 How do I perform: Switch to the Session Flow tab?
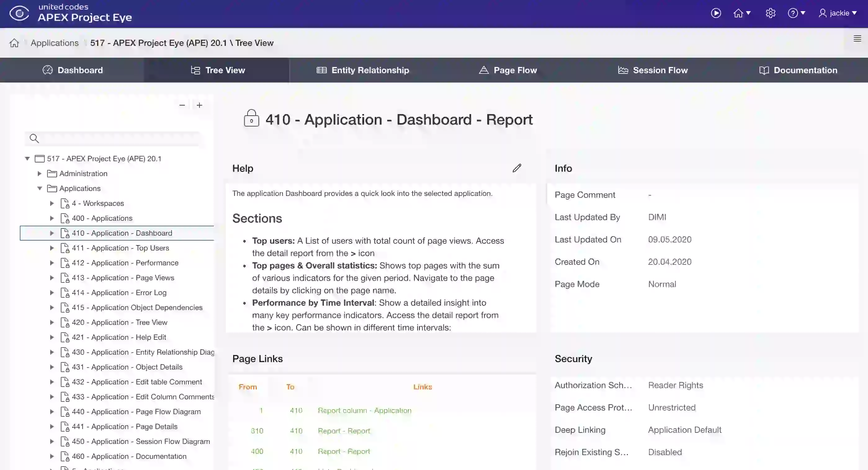coord(652,70)
